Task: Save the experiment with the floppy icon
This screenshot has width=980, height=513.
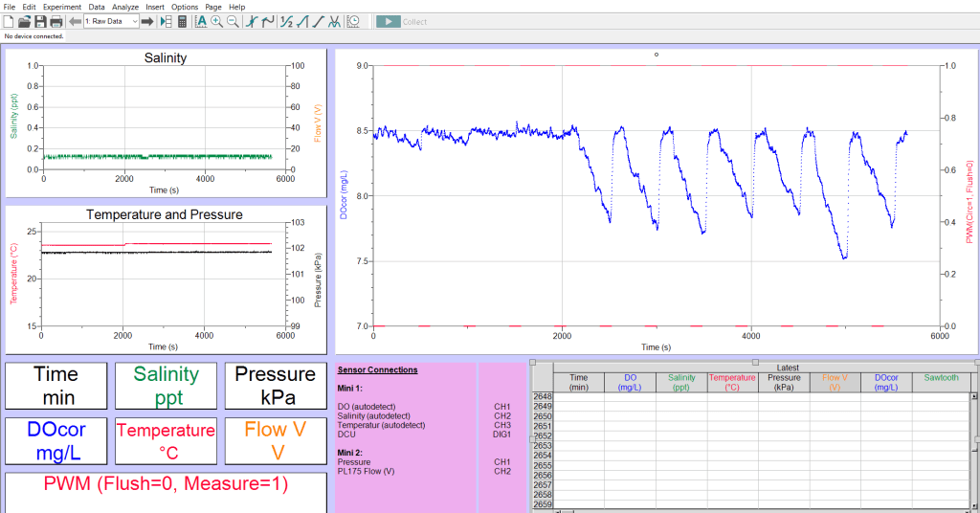Action: tap(40, 21)
